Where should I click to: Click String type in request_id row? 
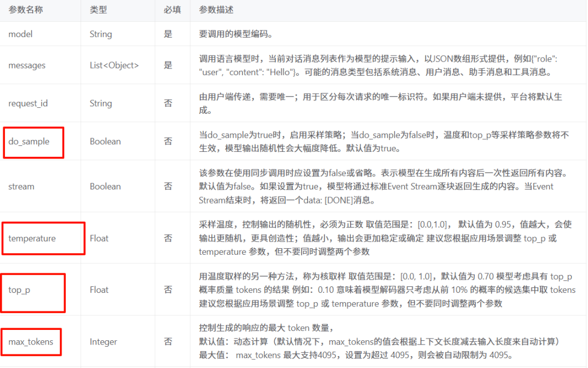coord(101,103)
